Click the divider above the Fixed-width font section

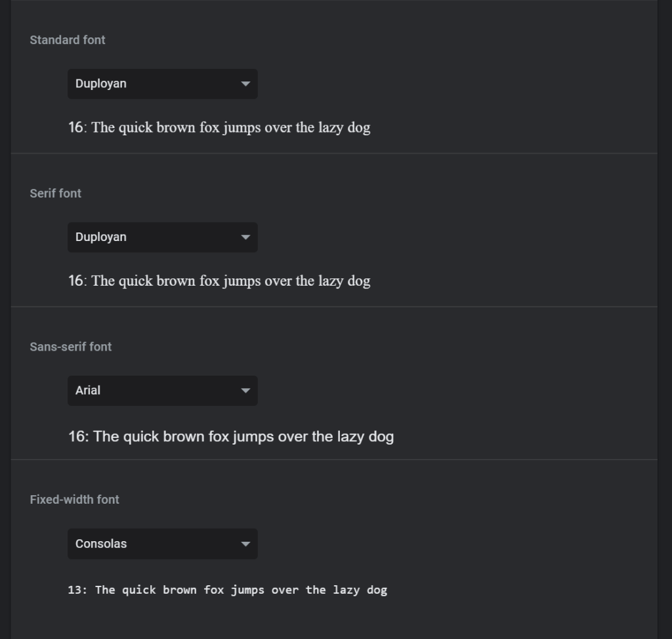point(334,460)
